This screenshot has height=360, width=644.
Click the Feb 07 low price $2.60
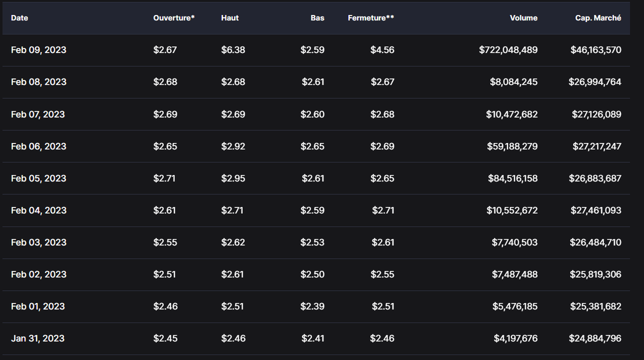coord(312,114)
